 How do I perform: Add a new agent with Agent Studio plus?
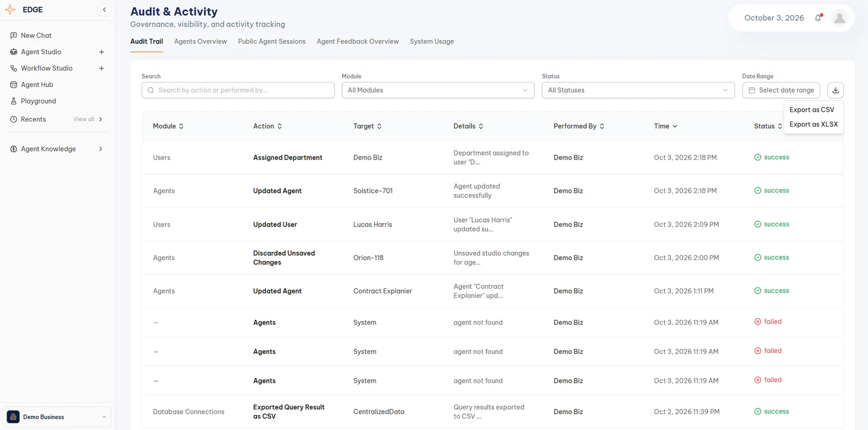pyautogui.click(x=101, y=52)
